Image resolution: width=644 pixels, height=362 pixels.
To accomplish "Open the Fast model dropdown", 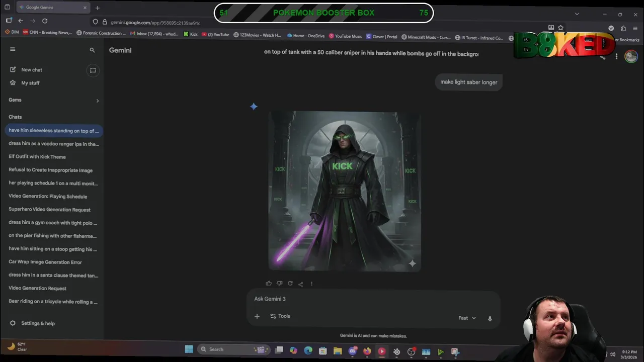I will click(x=467, y=318).
